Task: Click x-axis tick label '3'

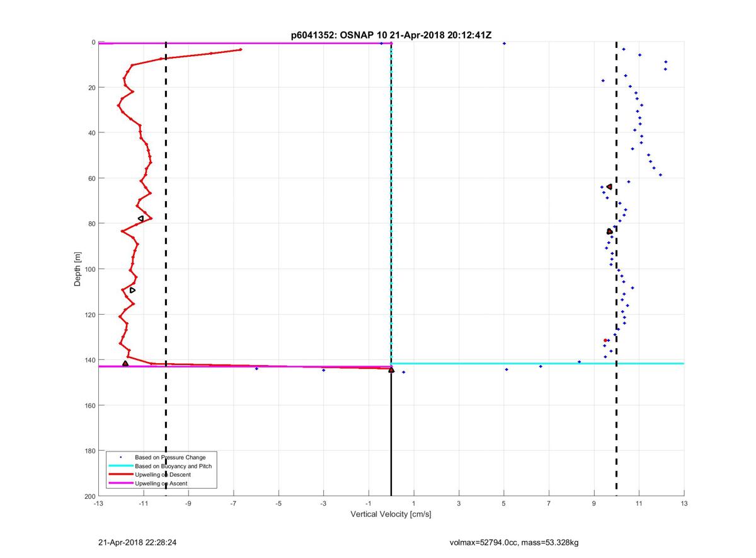Action: 459,504
